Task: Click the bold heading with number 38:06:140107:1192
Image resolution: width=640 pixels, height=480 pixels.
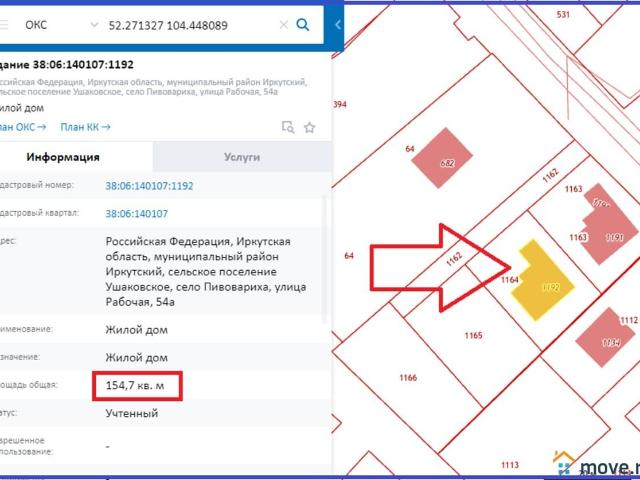Action: pyautogui.click(x=67, y=64)
